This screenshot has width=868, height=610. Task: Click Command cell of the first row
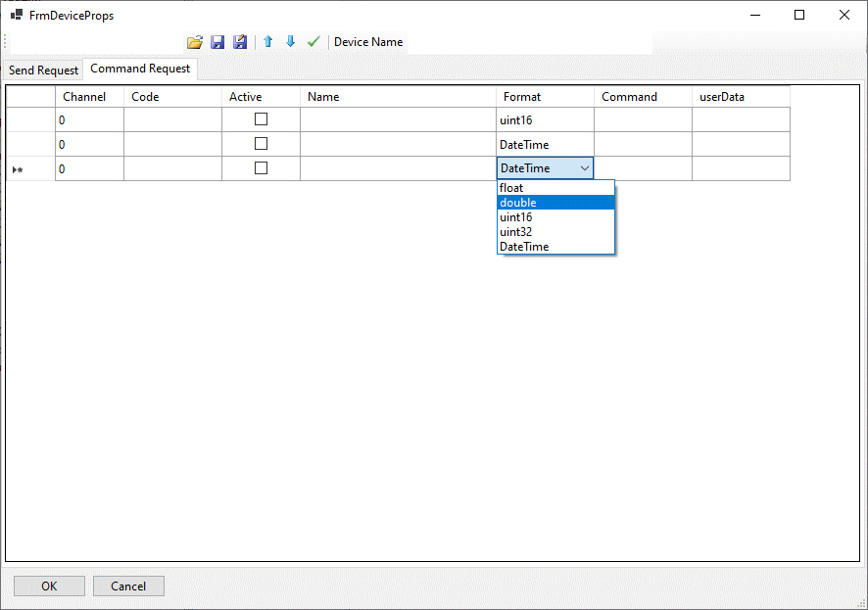(644, 120)
